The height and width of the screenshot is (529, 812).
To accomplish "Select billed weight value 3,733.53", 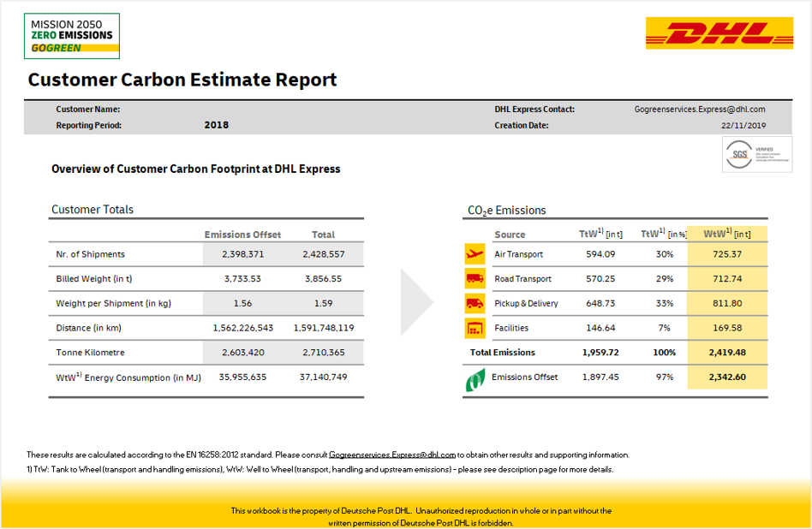I will (242, 278).
